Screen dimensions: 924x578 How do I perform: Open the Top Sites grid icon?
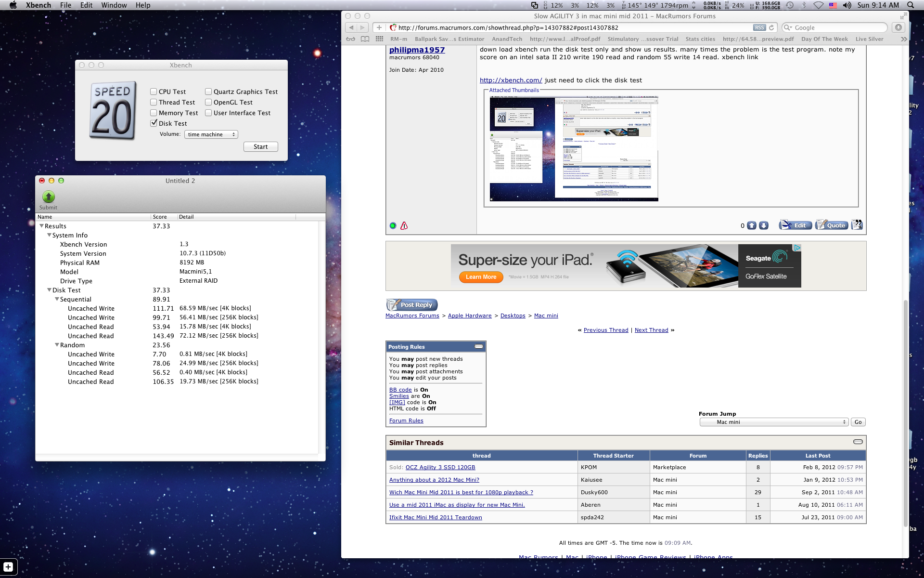coord(379,39)
